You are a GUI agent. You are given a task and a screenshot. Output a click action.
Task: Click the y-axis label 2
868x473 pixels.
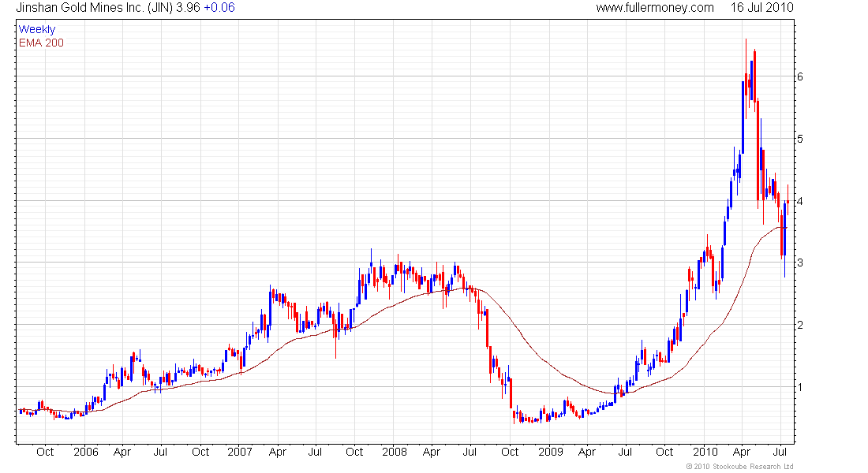[x=800, y=326]
